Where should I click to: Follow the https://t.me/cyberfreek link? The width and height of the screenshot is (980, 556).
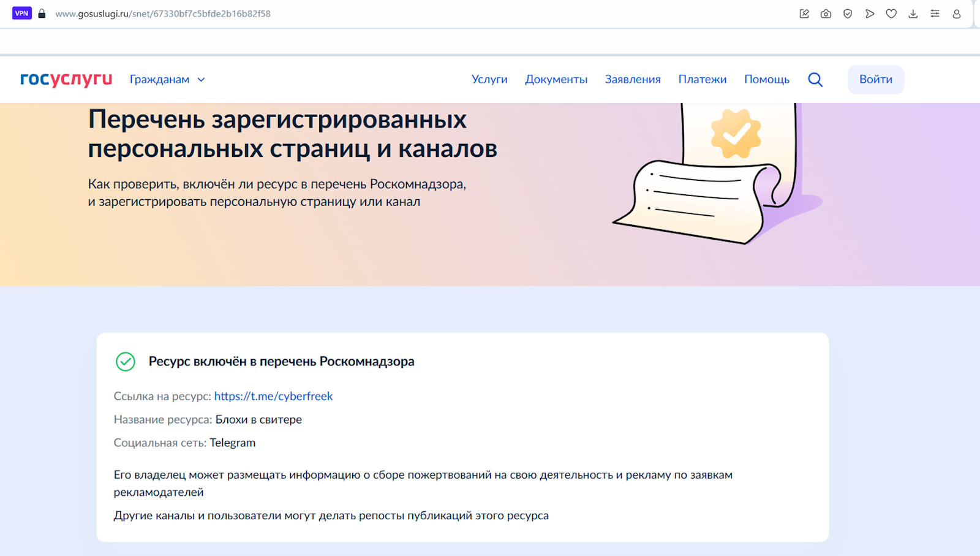coord(273,396)
